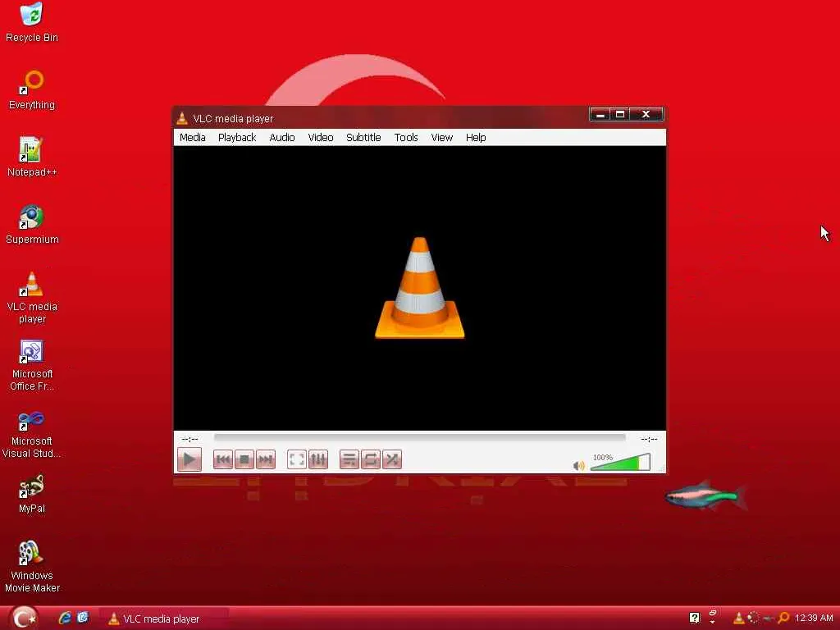
Task: Mute audio via speaker icon
Action: (578, 466)
